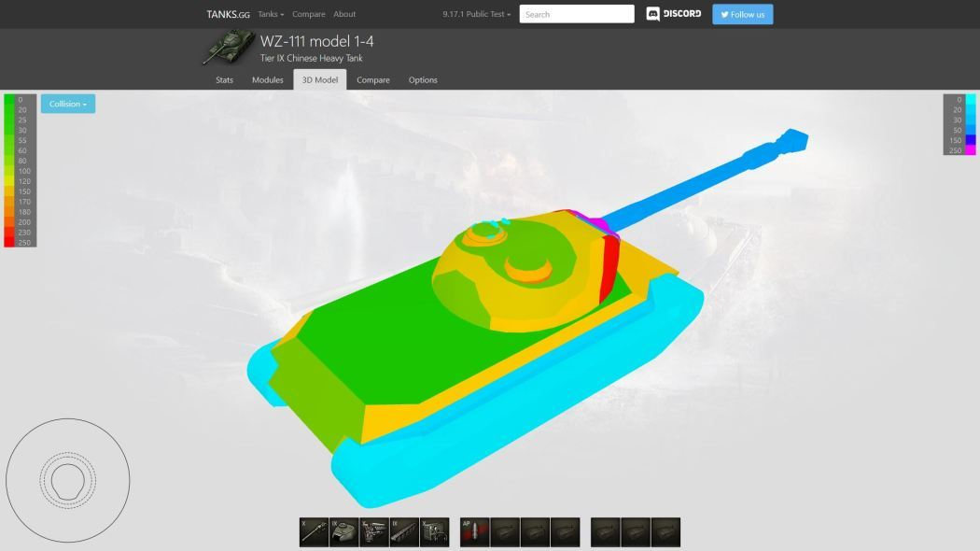This screenshot has width=980, height=551.
Task: Switch to the Stats tab
Action: pos(224,80)
